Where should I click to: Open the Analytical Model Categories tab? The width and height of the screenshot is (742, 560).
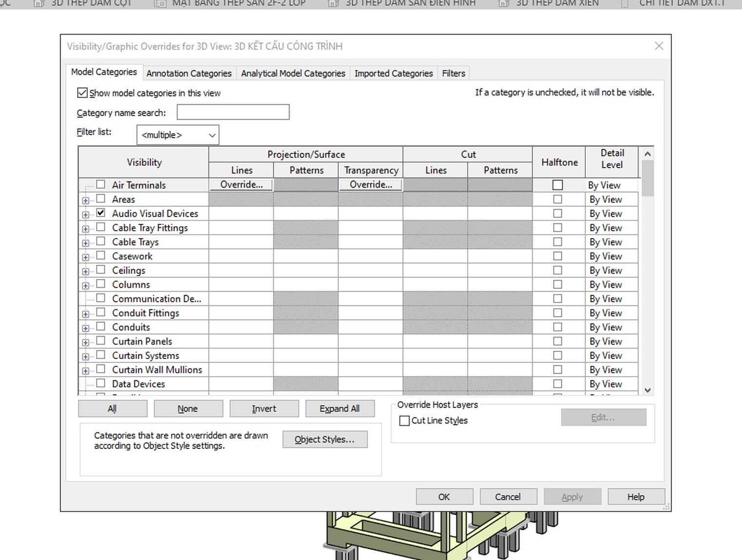293,73
